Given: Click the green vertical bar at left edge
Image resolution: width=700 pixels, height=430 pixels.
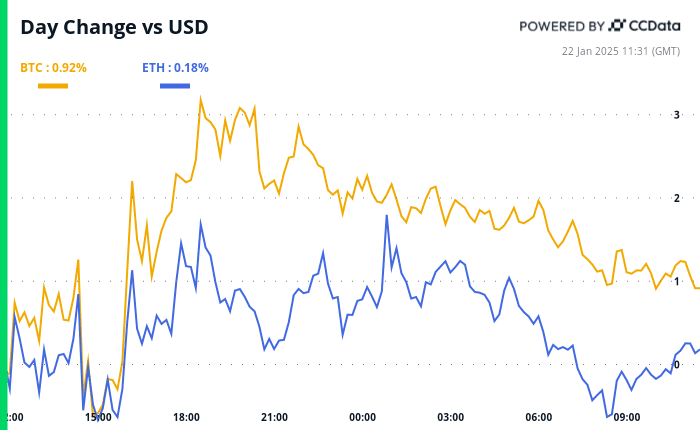Looking at the screenshot, I should click(x=3, y=215).
